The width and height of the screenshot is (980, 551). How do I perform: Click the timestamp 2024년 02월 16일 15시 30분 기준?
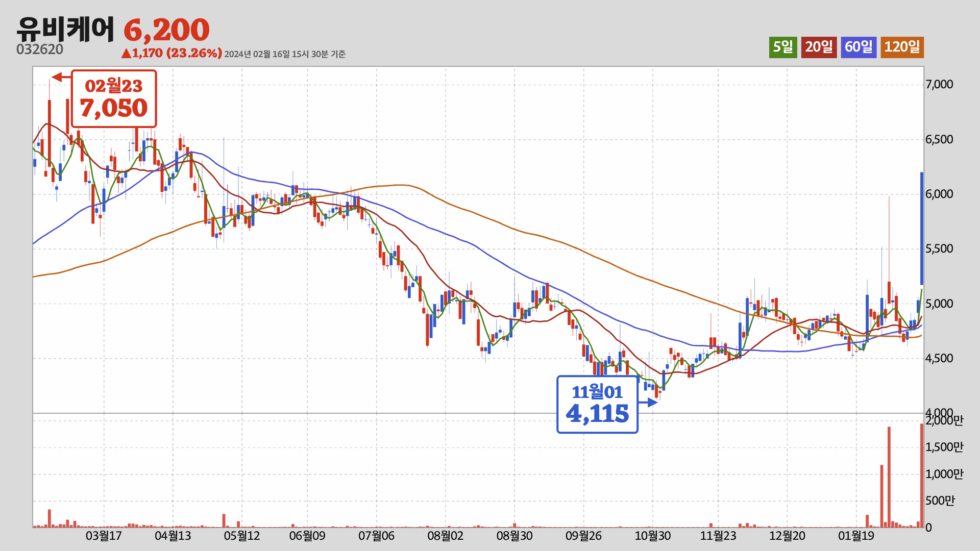[x=285, y=54]
